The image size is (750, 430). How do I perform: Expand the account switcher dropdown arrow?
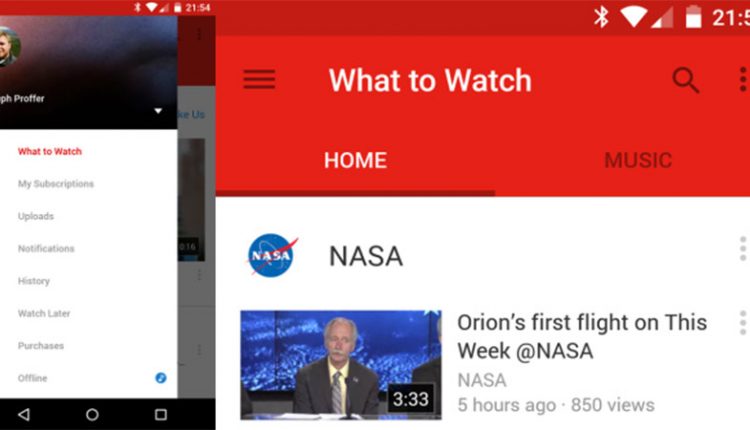point(158,111)
